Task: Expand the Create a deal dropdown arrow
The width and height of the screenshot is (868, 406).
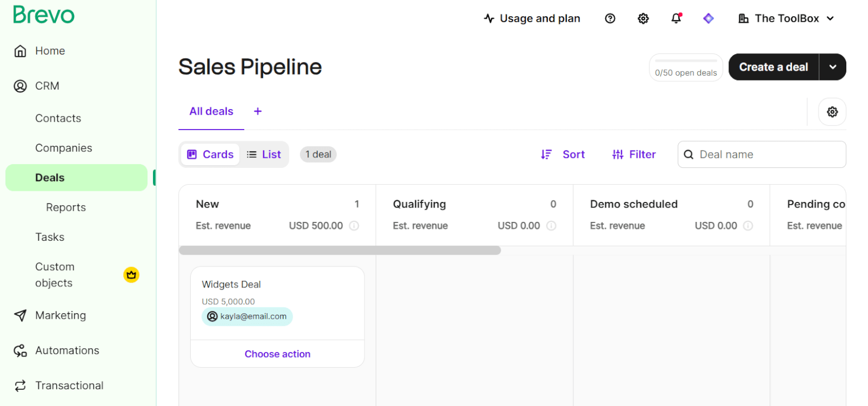Action: [832, 67]
